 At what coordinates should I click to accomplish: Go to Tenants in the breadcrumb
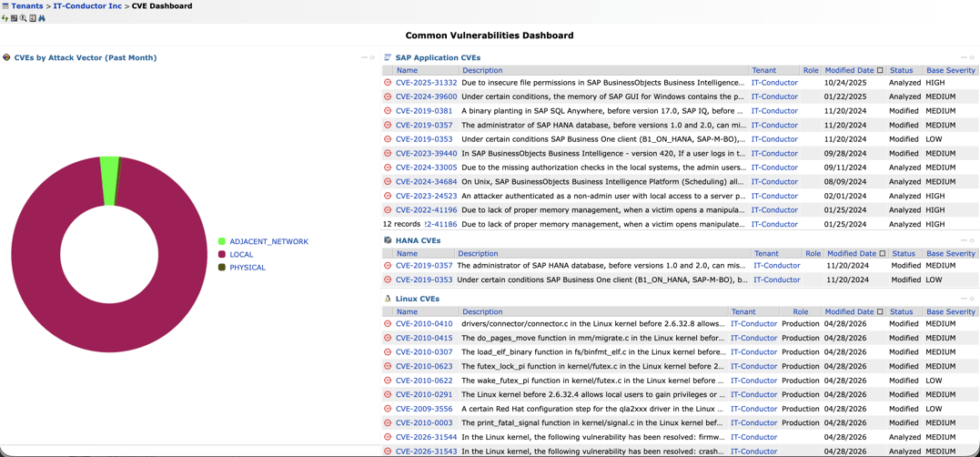coord(27,5)
